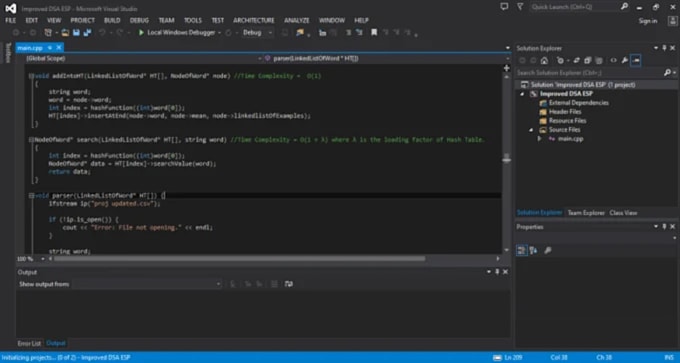Open Properties wrench icon in Solution Explorer

click(x=624, y=61)
